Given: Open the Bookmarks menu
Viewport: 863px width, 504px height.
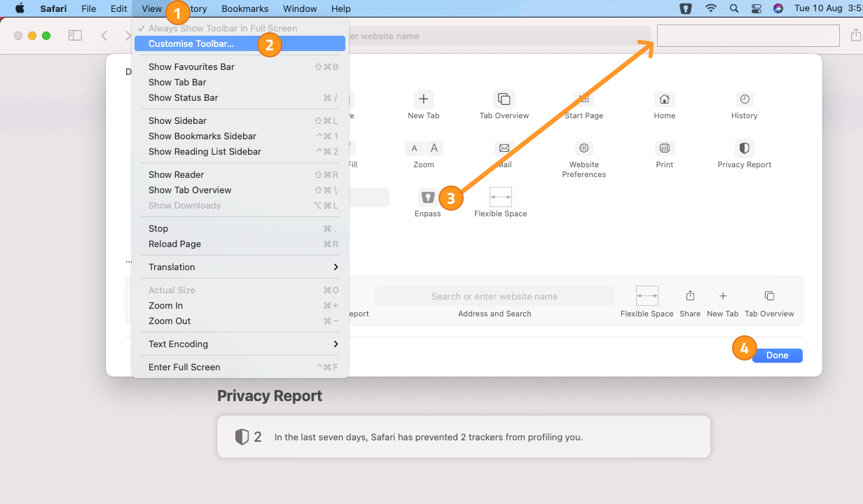Looking at the screenshot, I should pyautogui.click(x=244, y=8).
